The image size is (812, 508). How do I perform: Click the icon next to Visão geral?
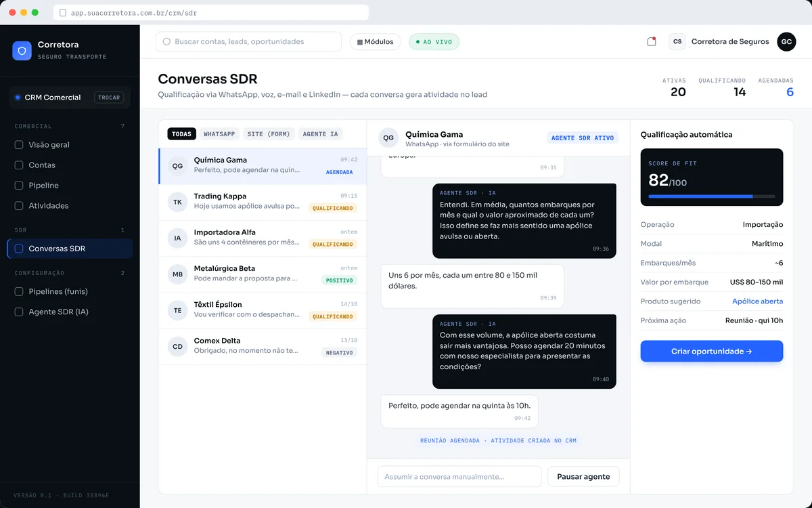(x=19, y=145)
